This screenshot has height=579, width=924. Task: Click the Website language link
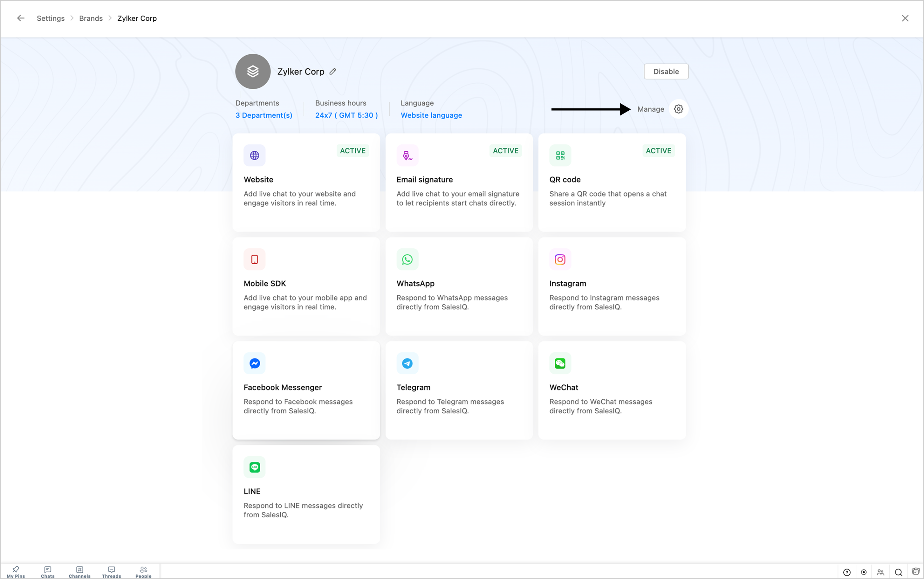431,115
